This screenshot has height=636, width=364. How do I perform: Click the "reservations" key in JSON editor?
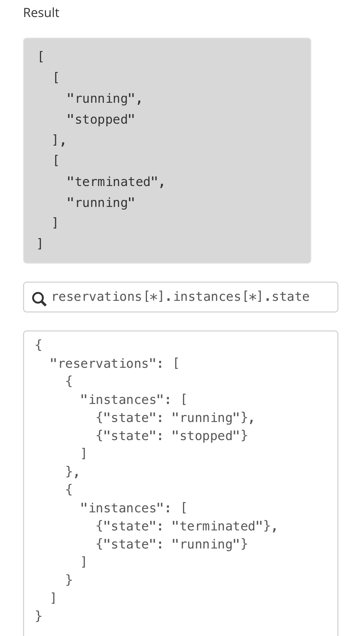pos(103,364)
